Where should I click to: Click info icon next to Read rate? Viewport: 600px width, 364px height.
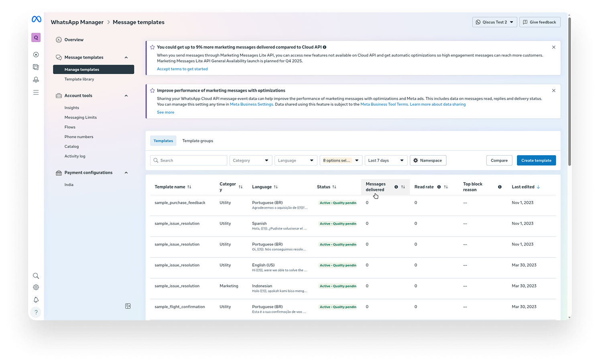[439, 187]
